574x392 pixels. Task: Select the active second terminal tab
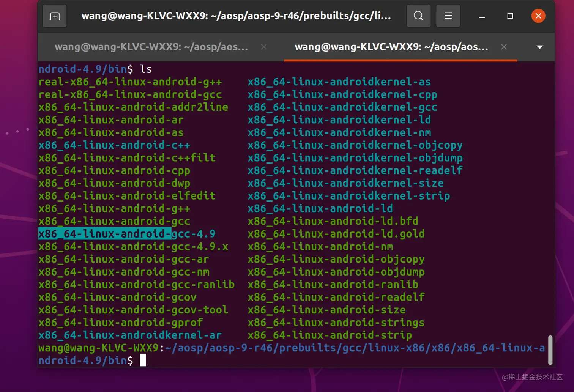point(391,47)
